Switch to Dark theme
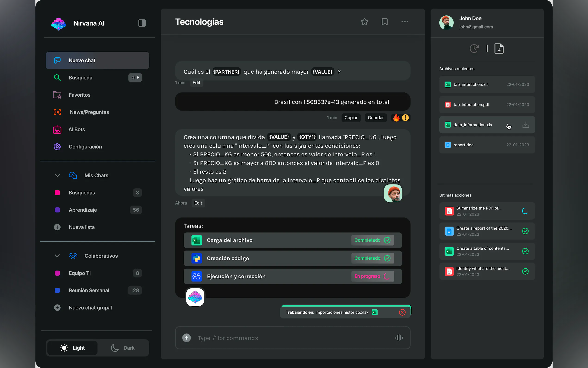Screen dimensions: 588x368 (x=123, y=348)
